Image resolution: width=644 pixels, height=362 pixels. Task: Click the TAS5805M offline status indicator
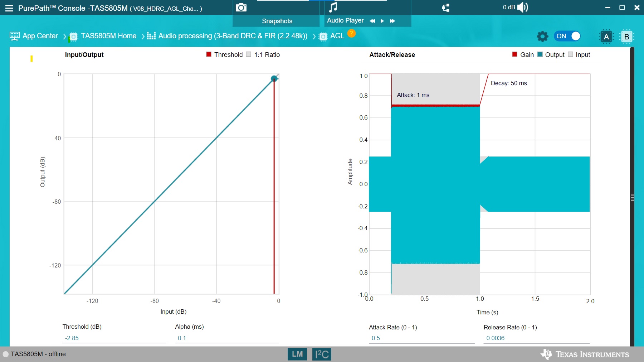click(5, 354)
